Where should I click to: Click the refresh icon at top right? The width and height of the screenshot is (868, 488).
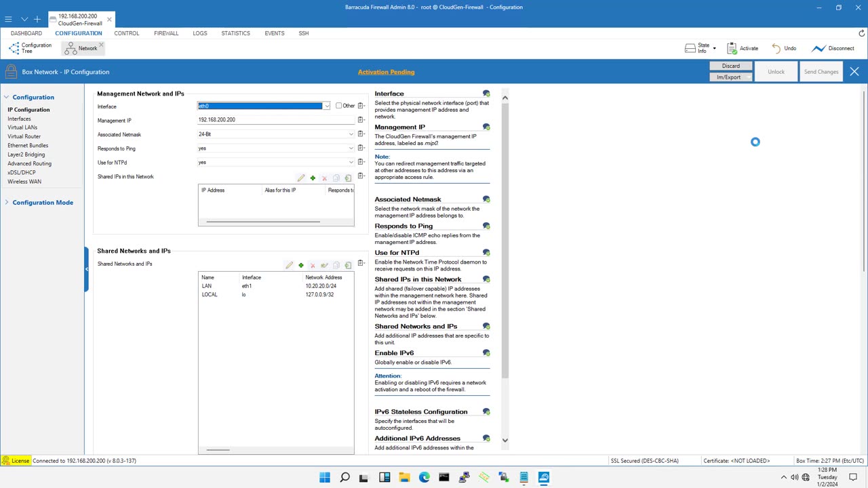(x=861, y=33)
